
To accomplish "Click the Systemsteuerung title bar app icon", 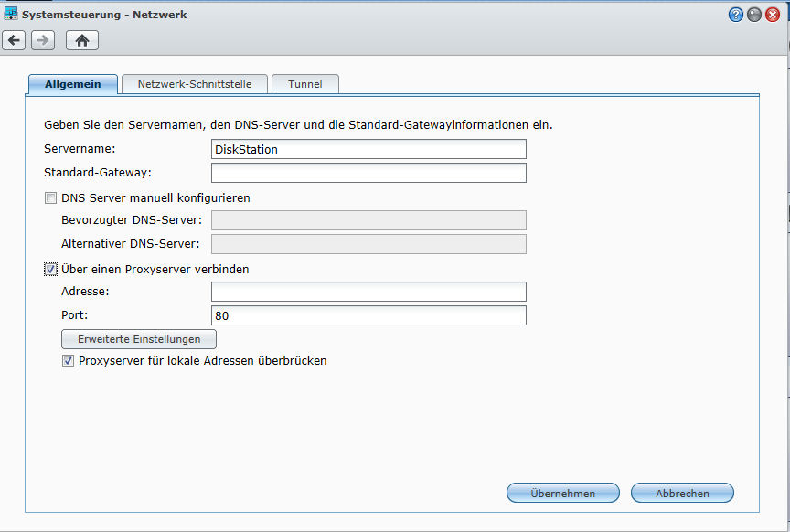I will 11,14.
